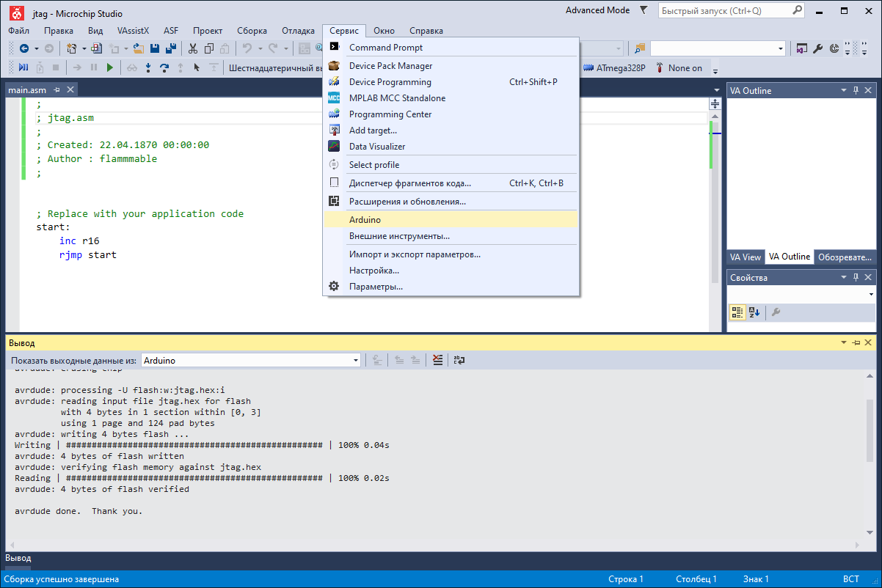Viewport: 882px width, 588px height.
Task: Launch Data Visualizer from the Сервис menu
Action: point(376,147)
